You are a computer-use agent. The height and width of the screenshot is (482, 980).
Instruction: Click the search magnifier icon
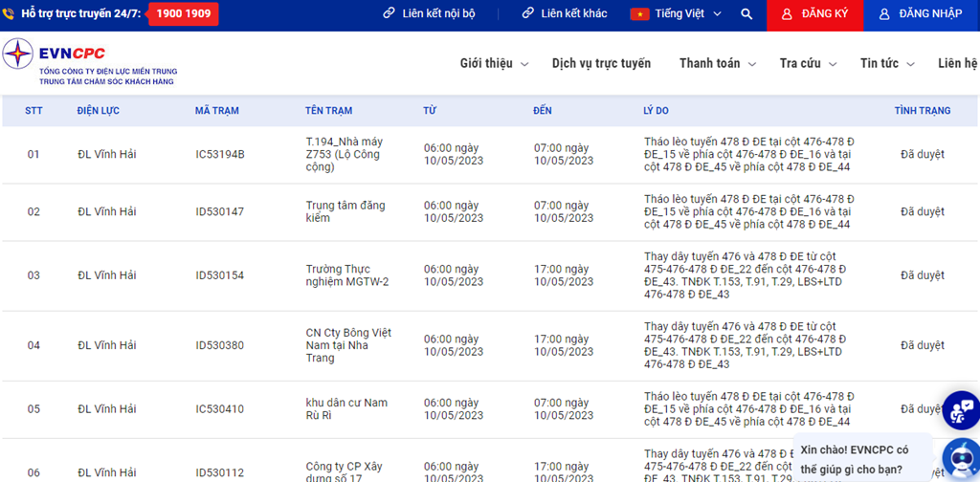coord(746,14)
